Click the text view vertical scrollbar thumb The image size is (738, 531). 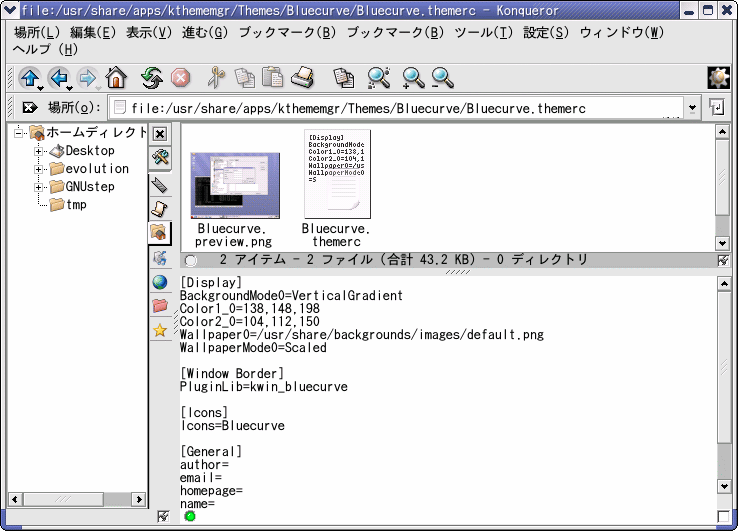[724, 367]
